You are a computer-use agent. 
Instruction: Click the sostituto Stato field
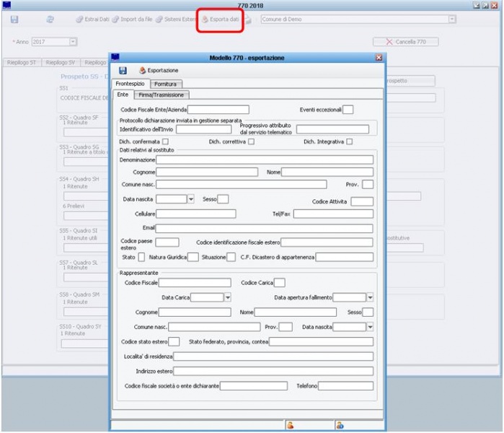coord(141,257)
